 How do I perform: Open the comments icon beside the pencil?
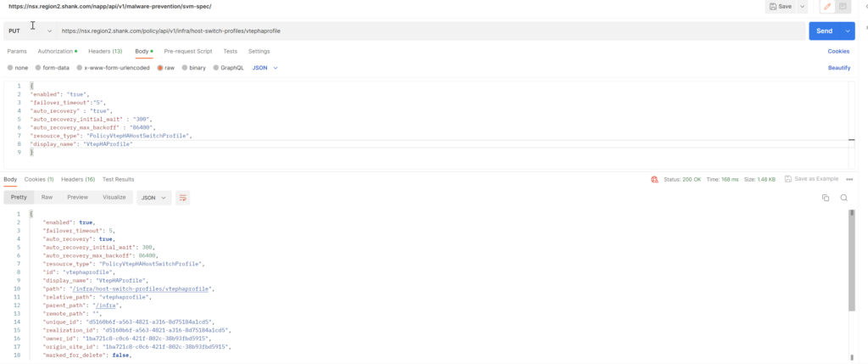[x=843, y=7]
